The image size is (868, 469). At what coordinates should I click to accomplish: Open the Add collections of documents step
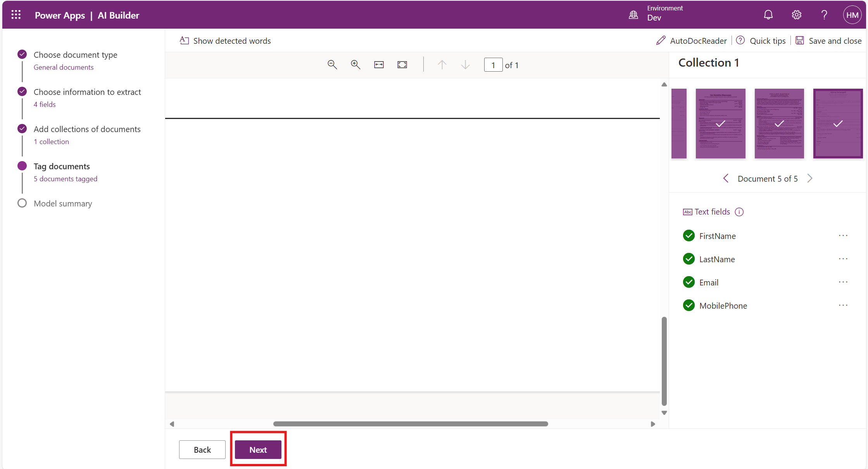pos(87,129)
